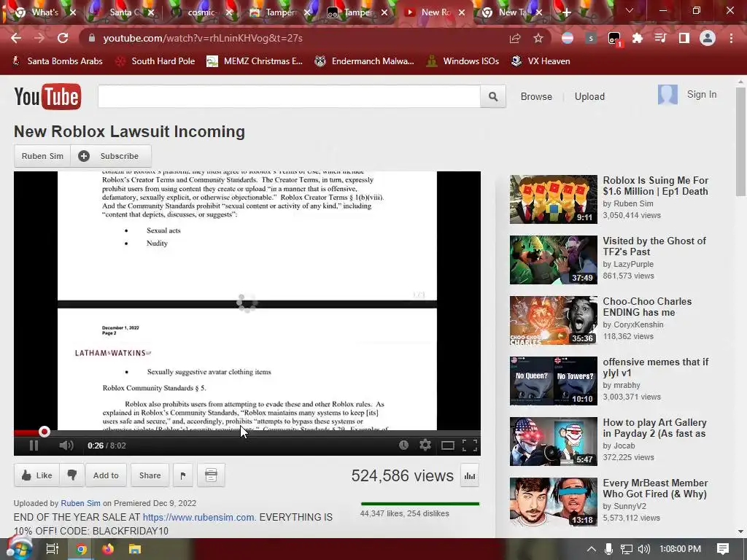This screenshot has width=747, height=560.
Task: Open the Upload page
Action: (589, 97)
